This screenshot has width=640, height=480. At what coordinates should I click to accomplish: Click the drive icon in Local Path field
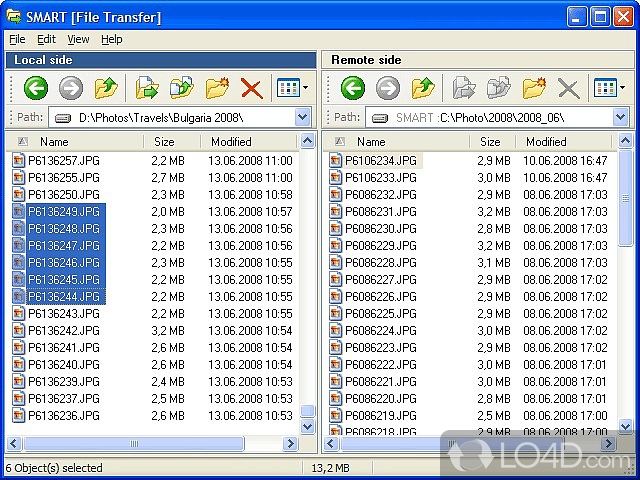pos(63,118)
